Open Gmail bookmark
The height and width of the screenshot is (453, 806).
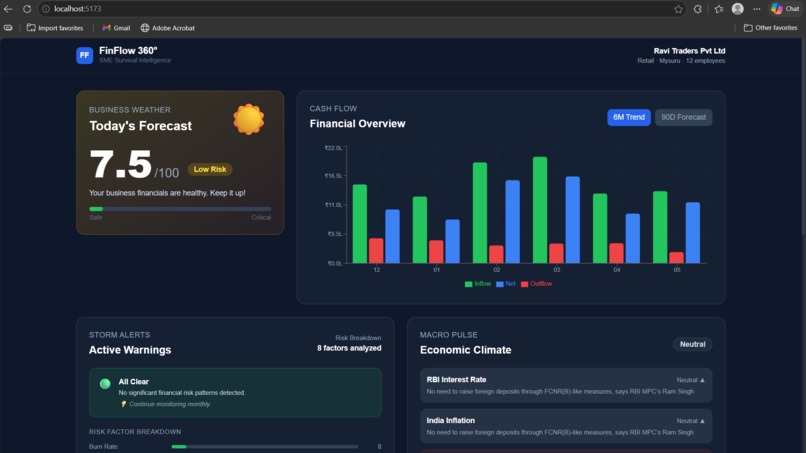116,28
